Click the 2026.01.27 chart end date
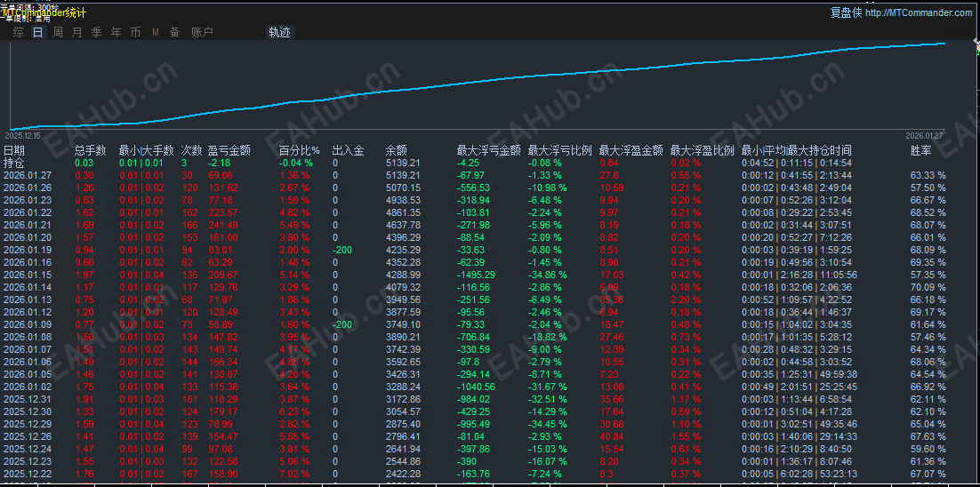Viewport: 980px width, 487px height. click(924, 135)
